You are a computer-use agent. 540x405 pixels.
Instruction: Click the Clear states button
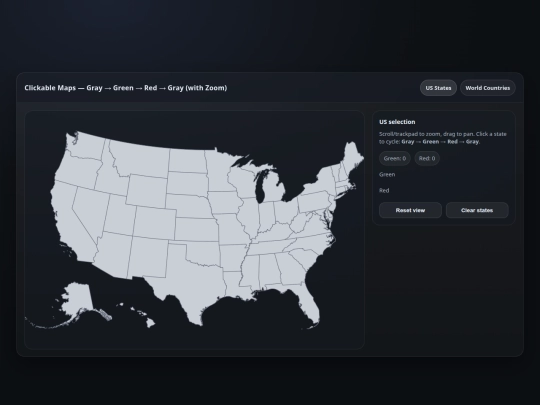point(477,210)
